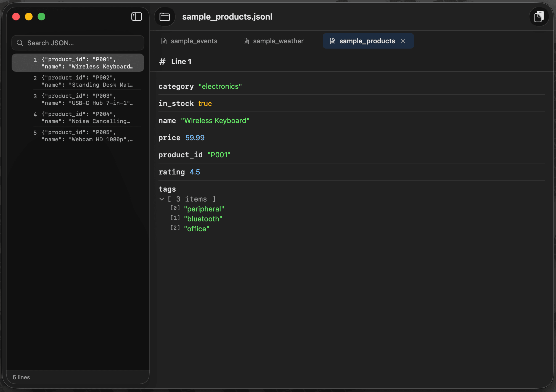Click the product_id value "P001"
This screenshot has height=392, width=556.
(219, 155)
